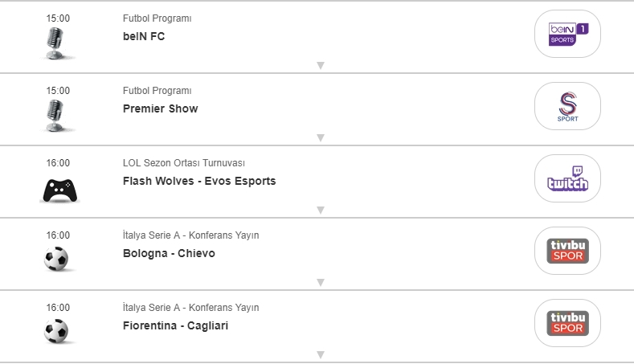Click the beIN Sports 1 channel logo

(x=567, y=34)
